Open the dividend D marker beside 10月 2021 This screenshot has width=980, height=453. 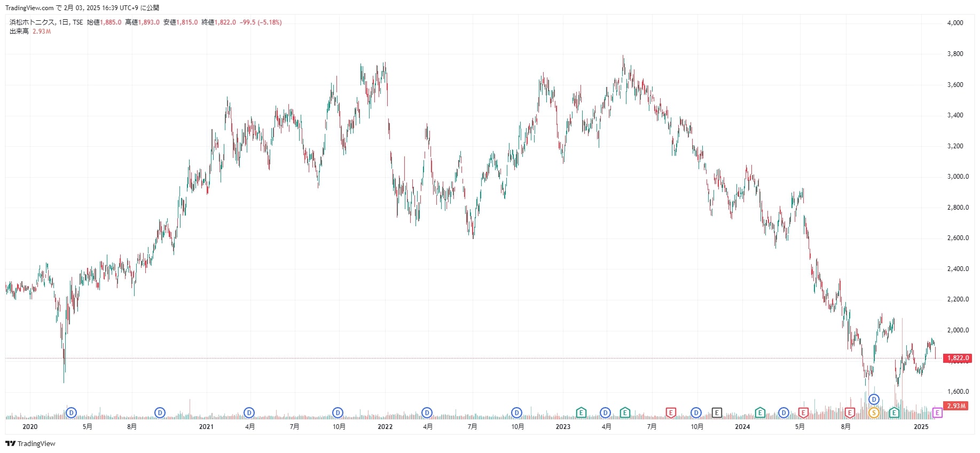[x=338, y=412]
